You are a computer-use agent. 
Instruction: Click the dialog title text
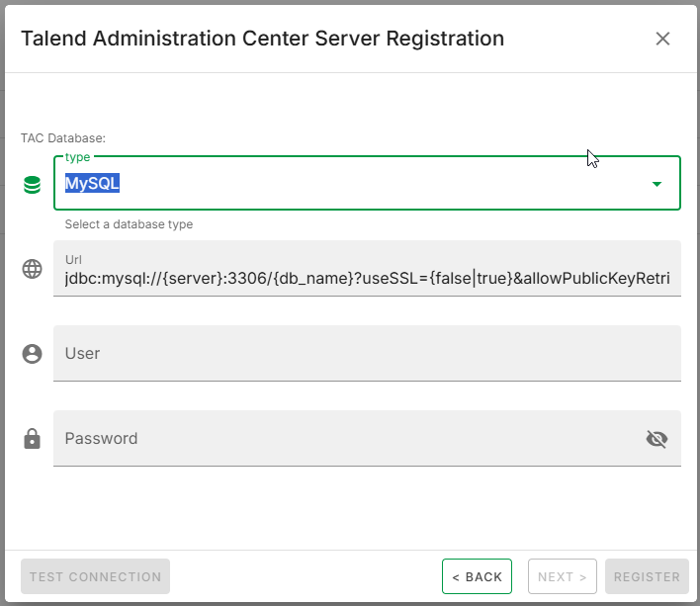(262, 39)
